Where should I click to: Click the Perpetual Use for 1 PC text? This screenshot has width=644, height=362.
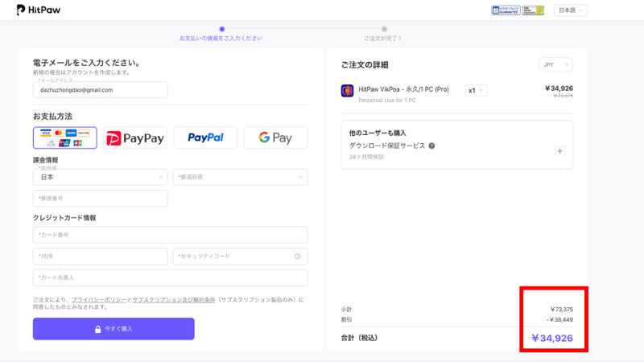click(x=387, y=100)
